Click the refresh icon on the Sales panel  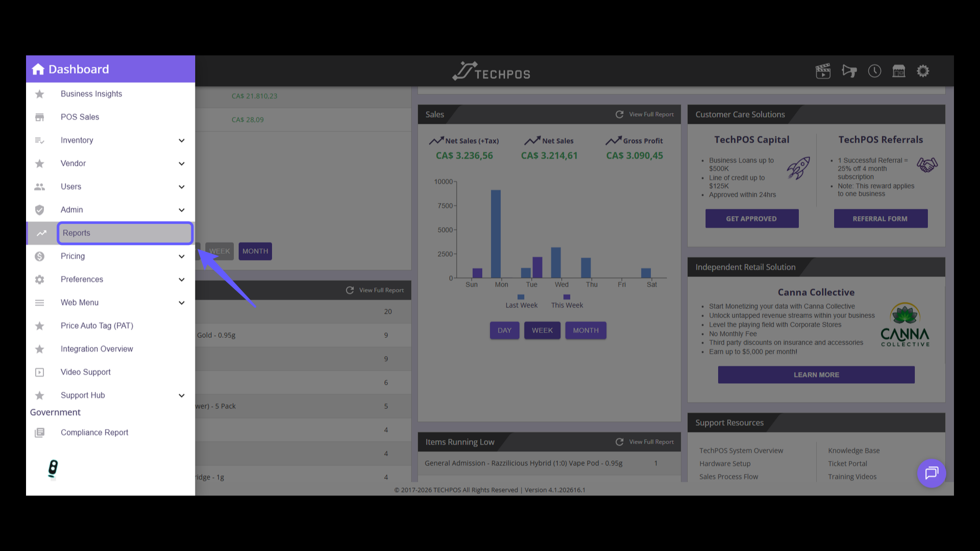[620, 114]
